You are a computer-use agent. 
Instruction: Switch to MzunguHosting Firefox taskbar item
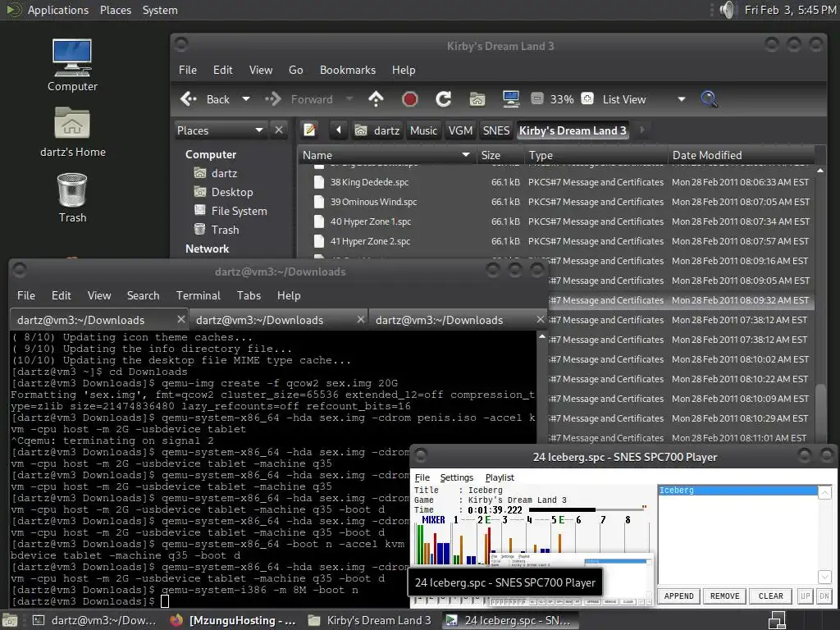[x=233, y=620]
